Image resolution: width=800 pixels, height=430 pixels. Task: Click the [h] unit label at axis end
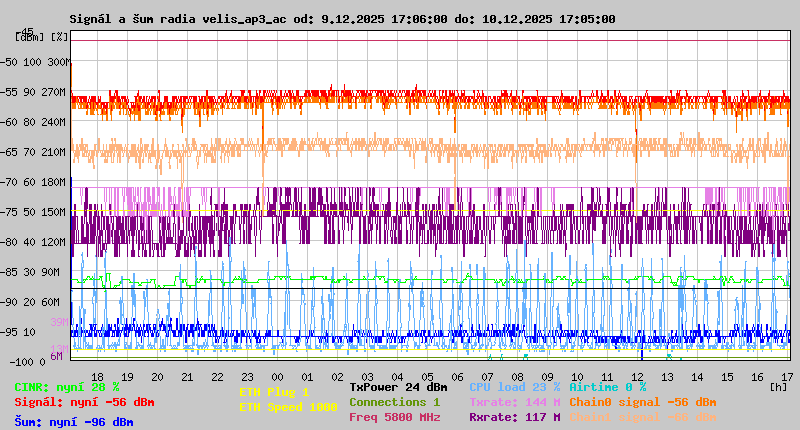pyautogui.click(x=777, y=386)
